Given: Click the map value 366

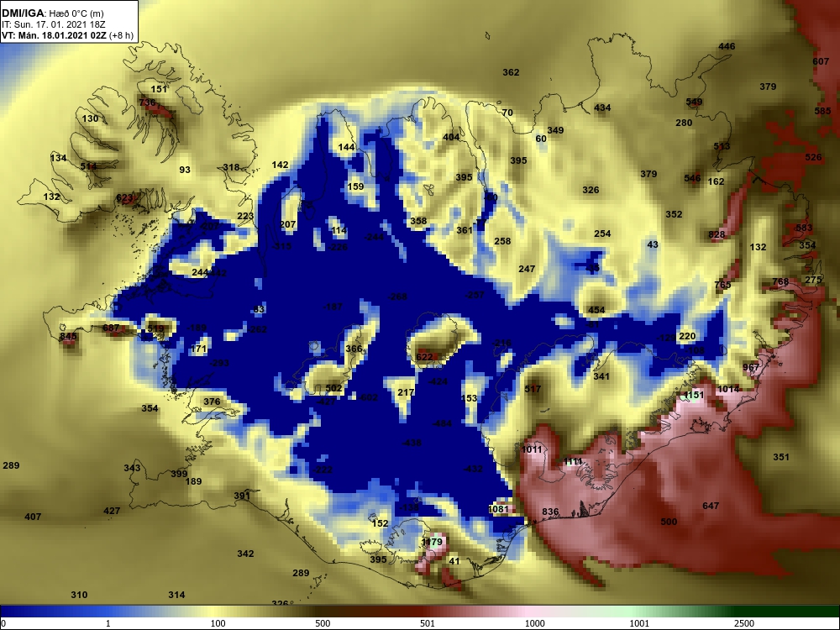Looking at the screenshot, I should coord(354,349).
